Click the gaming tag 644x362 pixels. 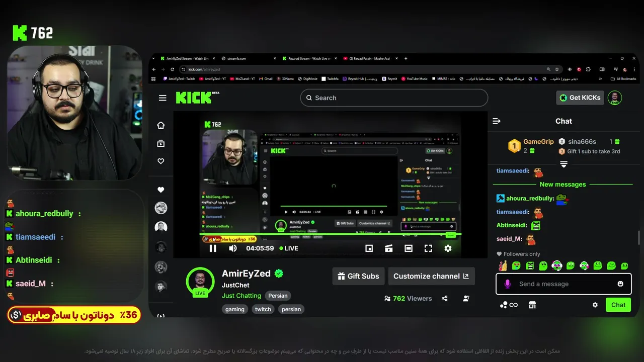[x=234, y=309]
